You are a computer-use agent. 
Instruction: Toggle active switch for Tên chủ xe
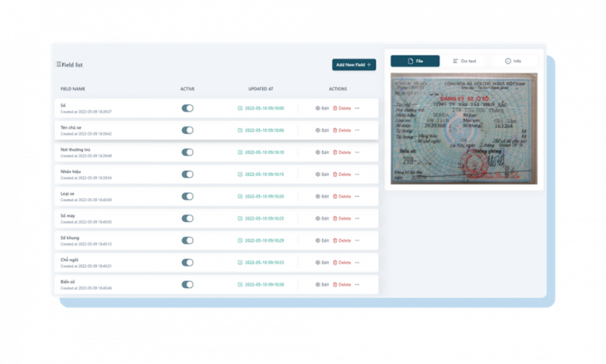[187, 130]
